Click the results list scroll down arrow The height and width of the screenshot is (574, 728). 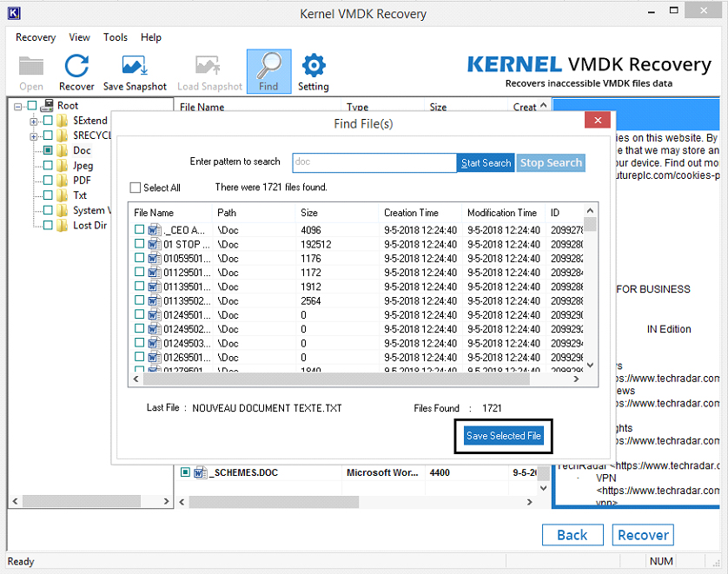pos(590,366)
